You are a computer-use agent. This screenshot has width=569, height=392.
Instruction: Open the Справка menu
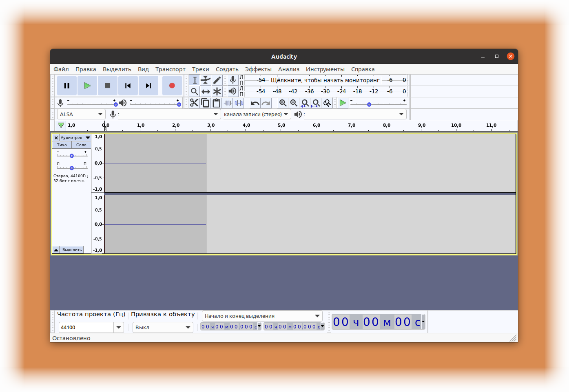point(363,69)
